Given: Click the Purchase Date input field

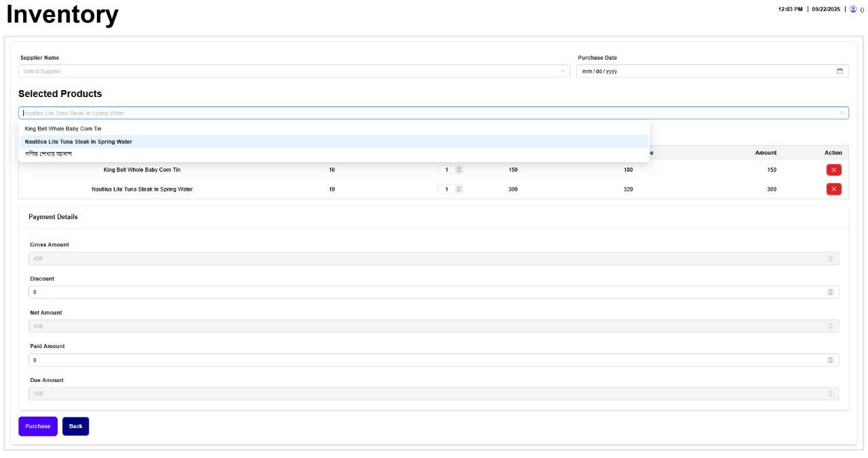Looking at the screenshot, I should point(705,71).
